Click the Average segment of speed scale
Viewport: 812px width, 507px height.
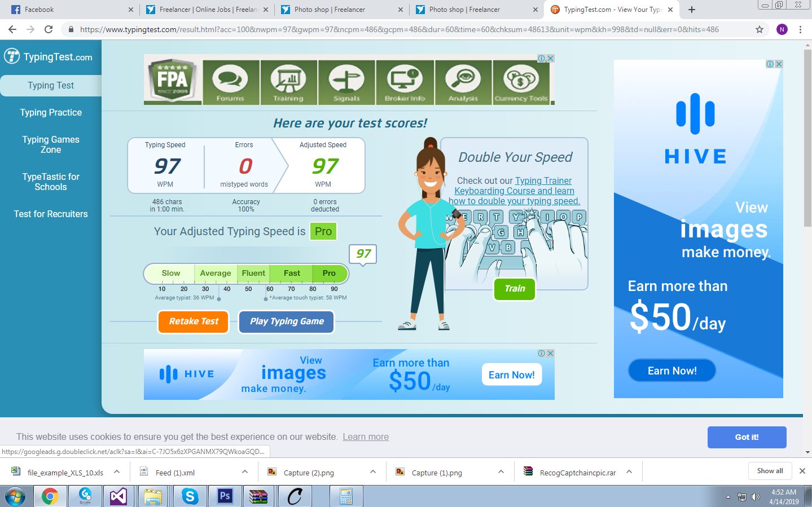click(x=216, y=274)
